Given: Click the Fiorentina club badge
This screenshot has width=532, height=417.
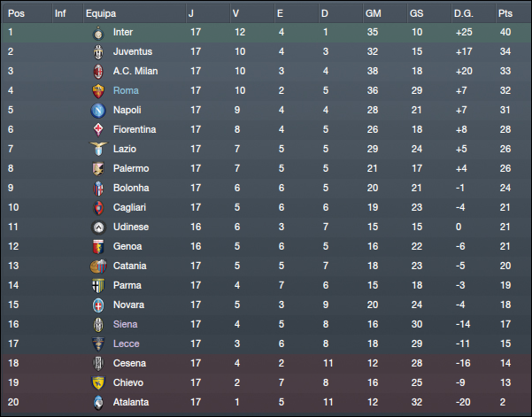Looking at the screenshot, I should (x=98, y=130).
